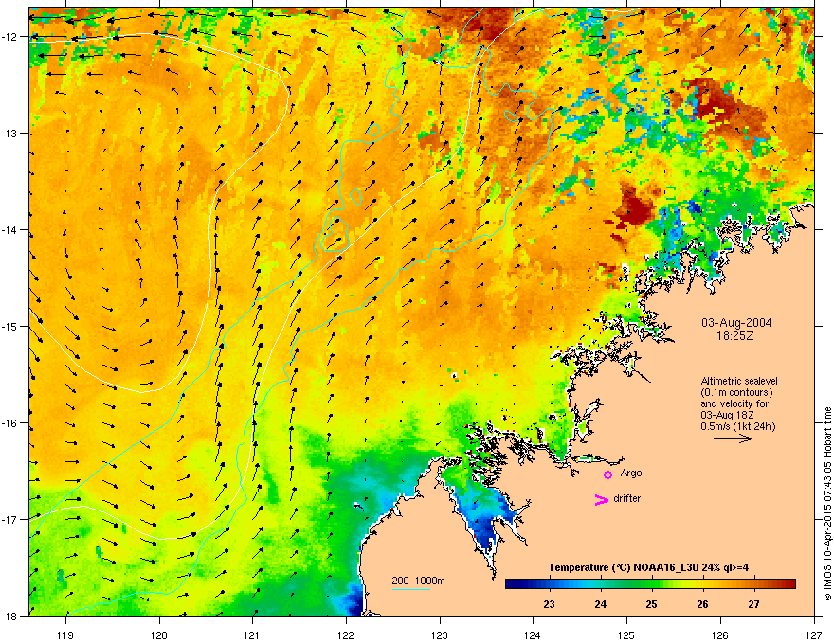
Task: Select the time text 18:25Z
Action: click(735, 336)
